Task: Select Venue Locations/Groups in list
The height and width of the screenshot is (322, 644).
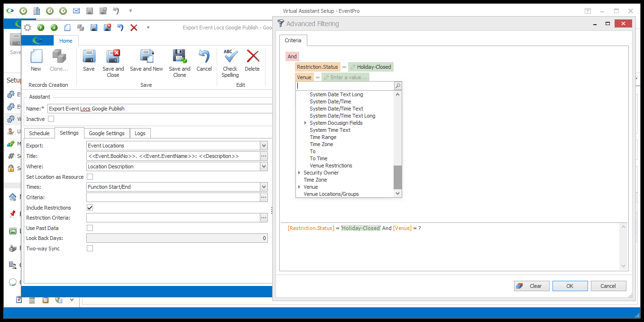Action: (x=331, y=194)
